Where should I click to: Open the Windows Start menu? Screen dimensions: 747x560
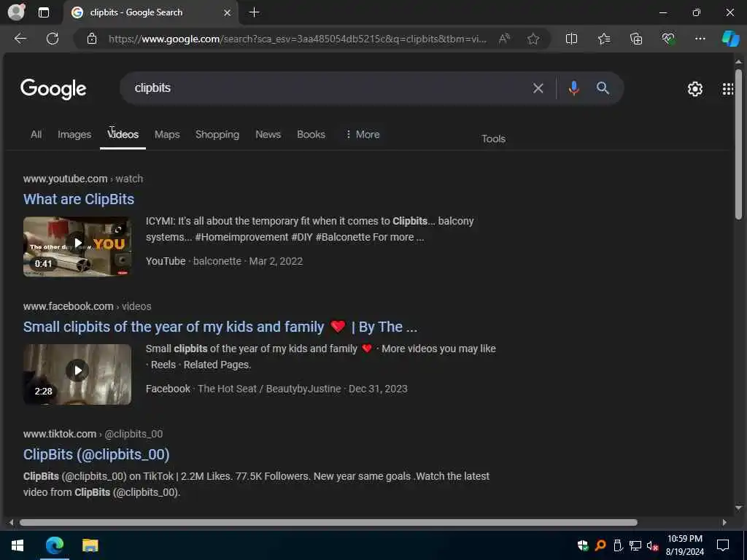tap(18, 545)
